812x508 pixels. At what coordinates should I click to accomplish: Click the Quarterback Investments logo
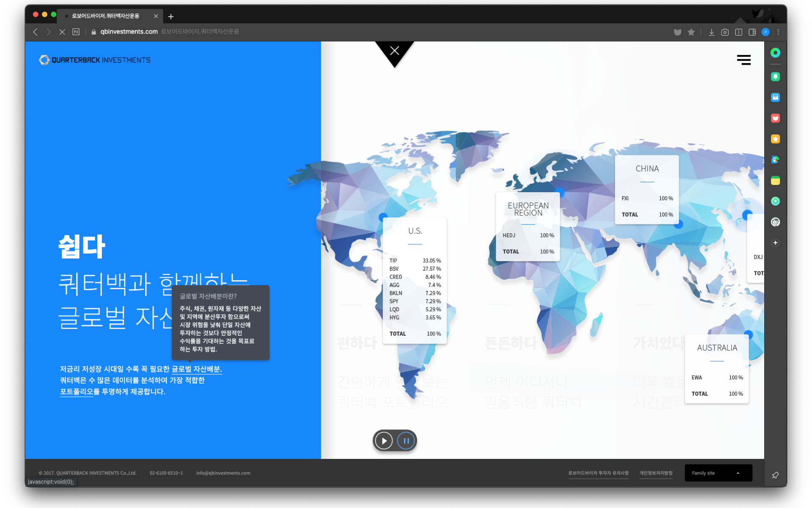click(x=95, y=60)
